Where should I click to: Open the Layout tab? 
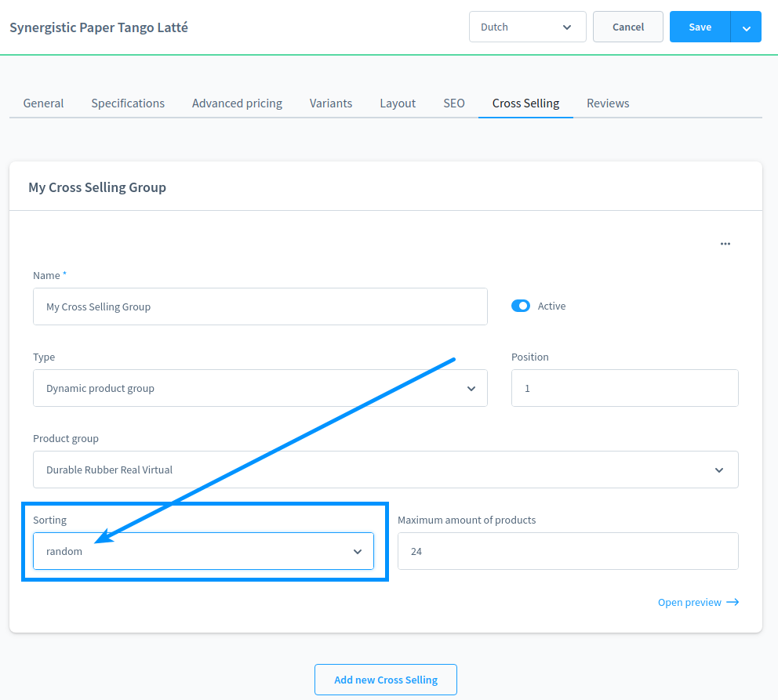(398, 103)
